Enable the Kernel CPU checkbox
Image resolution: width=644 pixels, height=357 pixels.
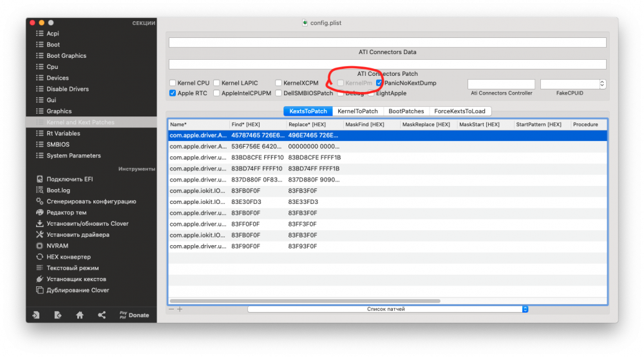tap(173, 83)
